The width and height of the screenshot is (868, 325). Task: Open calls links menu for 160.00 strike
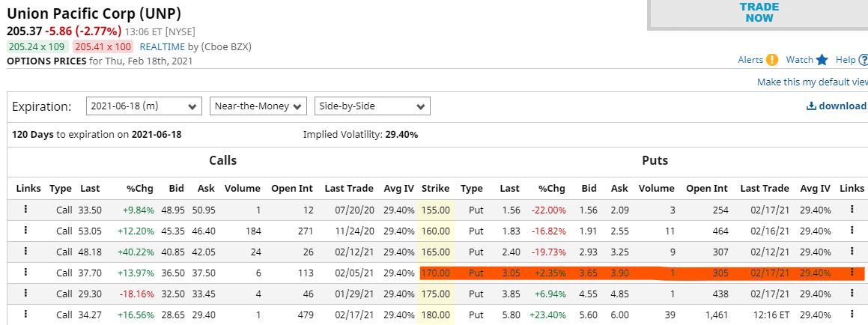pyautogui.click(x=25, y=231)
